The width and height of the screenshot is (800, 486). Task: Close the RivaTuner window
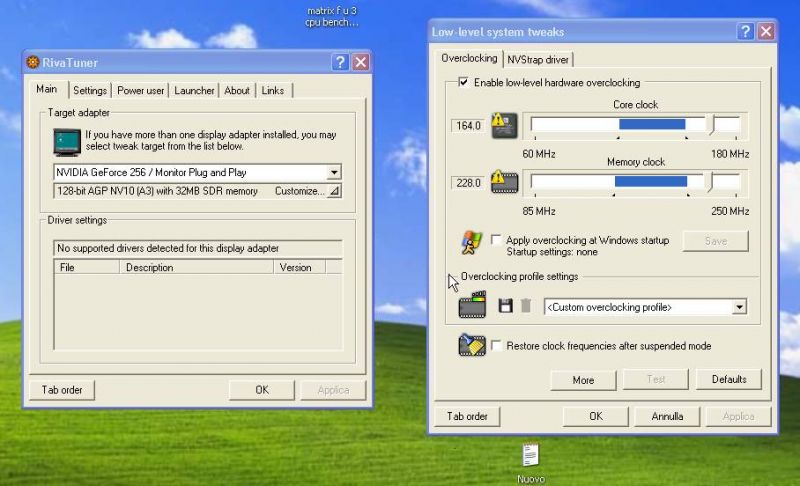tap(361, 62)
